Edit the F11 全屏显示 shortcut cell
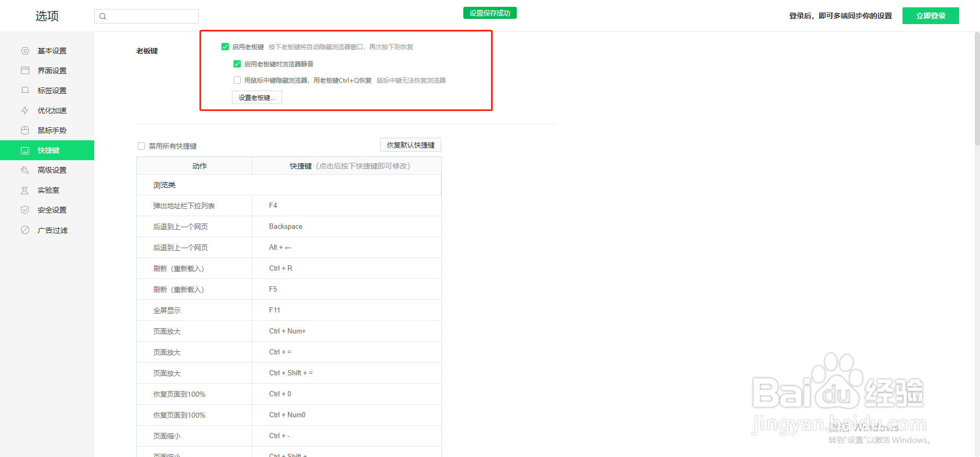Screen dimensions: 980x457 (347, 310)
